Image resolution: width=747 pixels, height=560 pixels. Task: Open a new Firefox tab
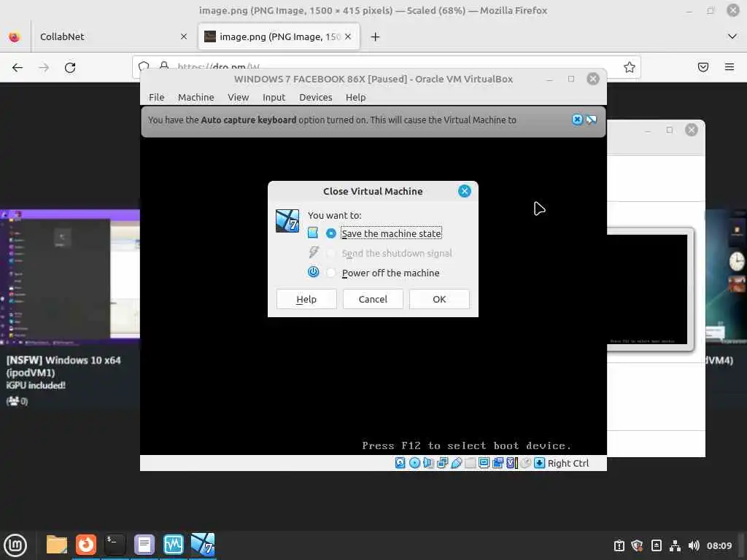pyautogui.click(x=376, y=36)
